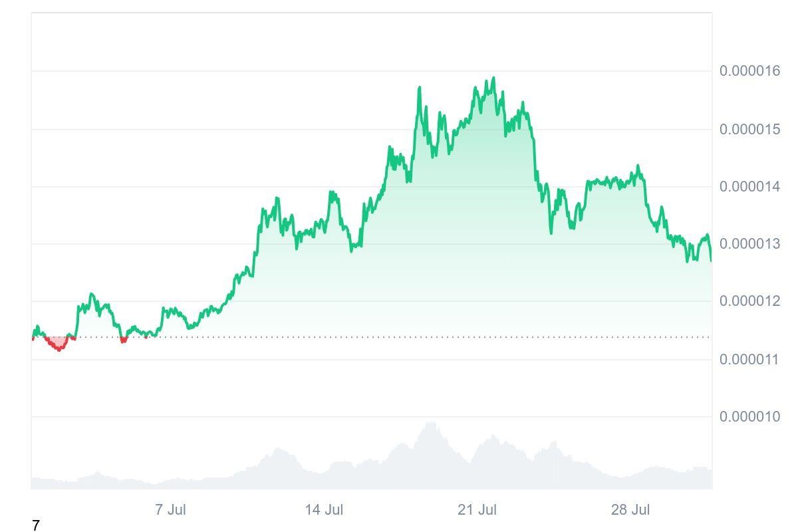Click the 0.000010 y-axis label
Viewport: 798px width, 532px height.
pos(749,417)
